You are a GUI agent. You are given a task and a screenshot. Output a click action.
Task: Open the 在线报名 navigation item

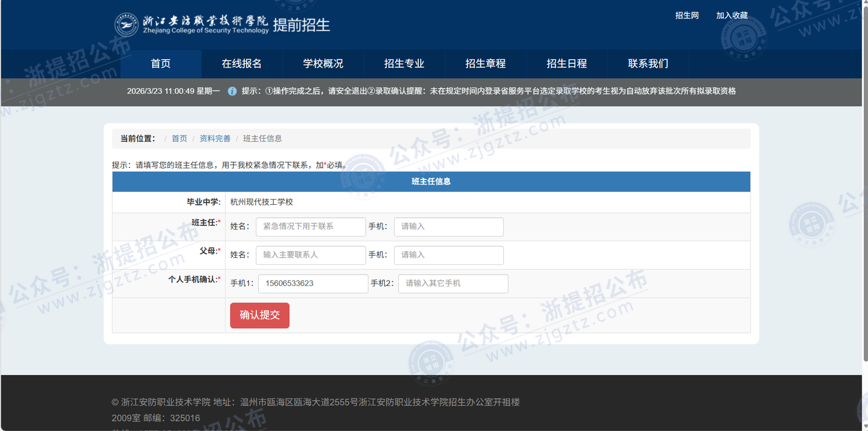pos(242,64)
